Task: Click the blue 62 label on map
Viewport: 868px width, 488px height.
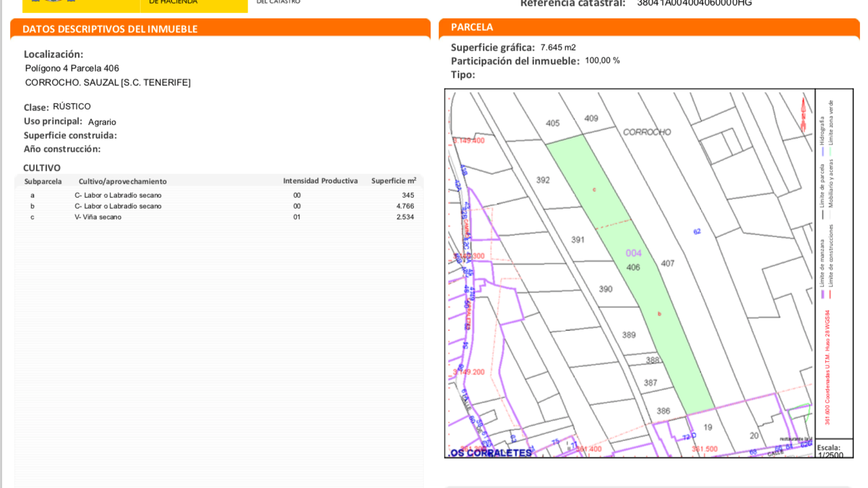Action: click(697, 232)
